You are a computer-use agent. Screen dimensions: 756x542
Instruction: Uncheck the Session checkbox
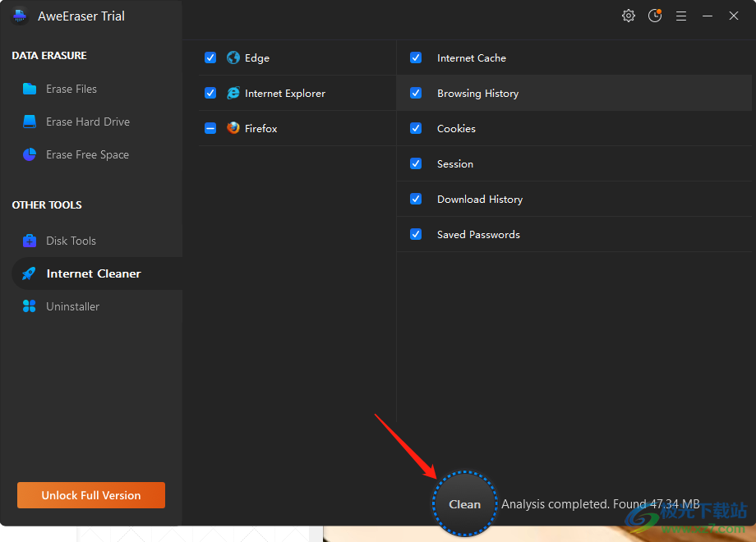click(416, 163)
